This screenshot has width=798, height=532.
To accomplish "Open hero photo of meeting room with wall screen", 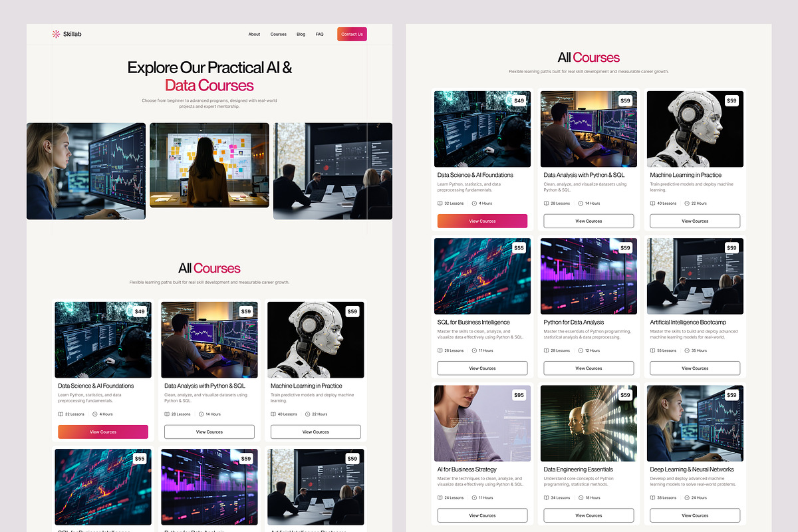I will click(332, 171).
